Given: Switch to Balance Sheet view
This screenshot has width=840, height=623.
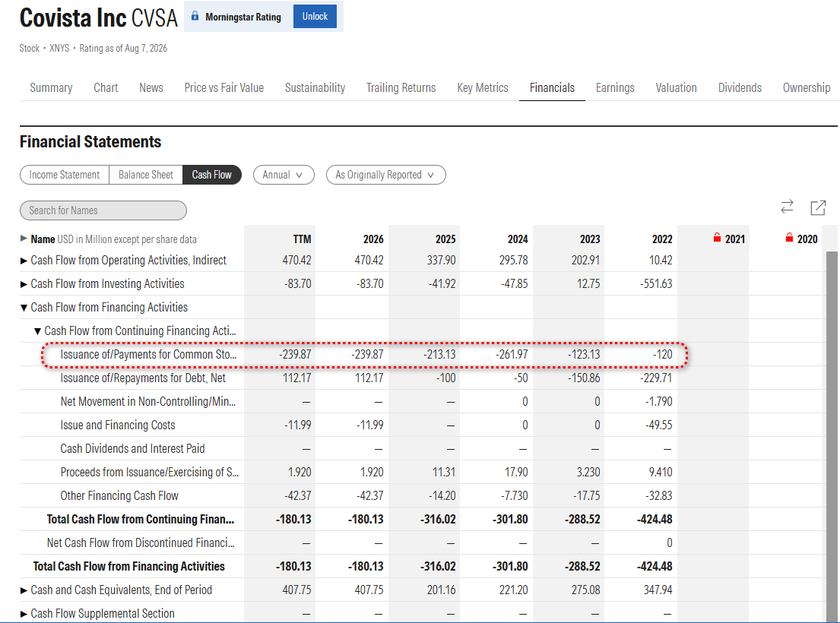Looking at the screenshot, I should pyautogui.click(x=146, y=175).
